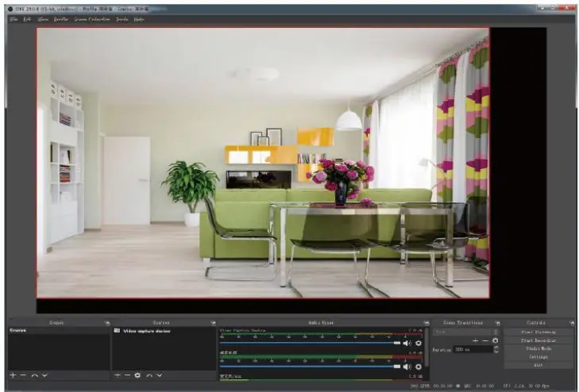Open the Help menu
This screenshot has width=579, height=392.
point(139,19)
